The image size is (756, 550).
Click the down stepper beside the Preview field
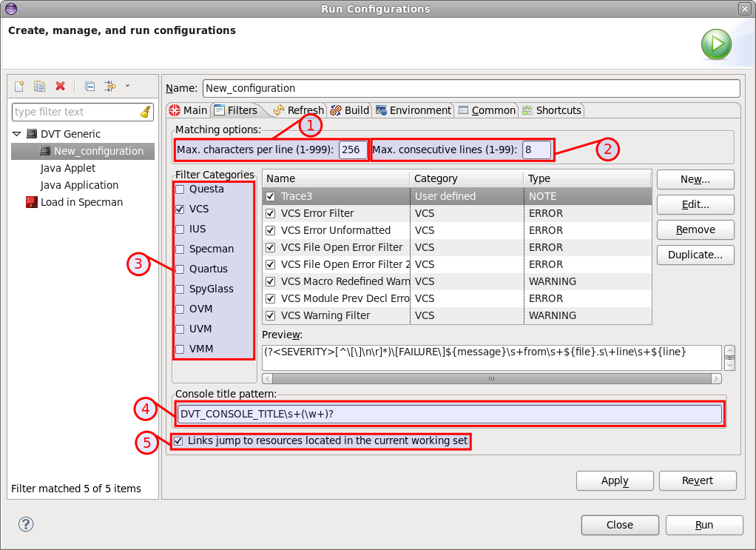729,363
